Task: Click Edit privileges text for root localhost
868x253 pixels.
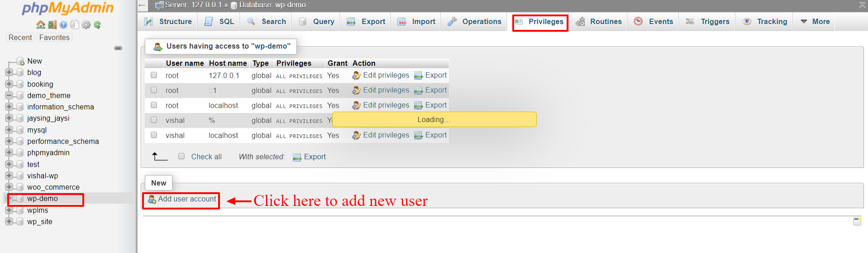Action: [386, 105]
